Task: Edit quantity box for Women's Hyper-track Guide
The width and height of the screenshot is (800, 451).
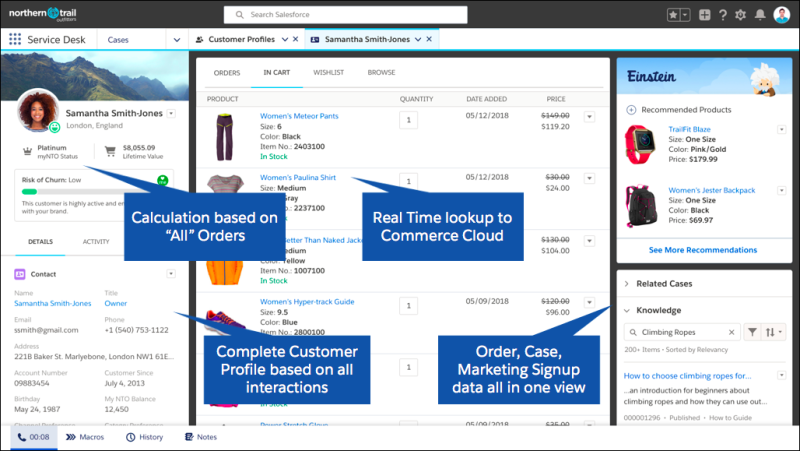Action: 408,306
